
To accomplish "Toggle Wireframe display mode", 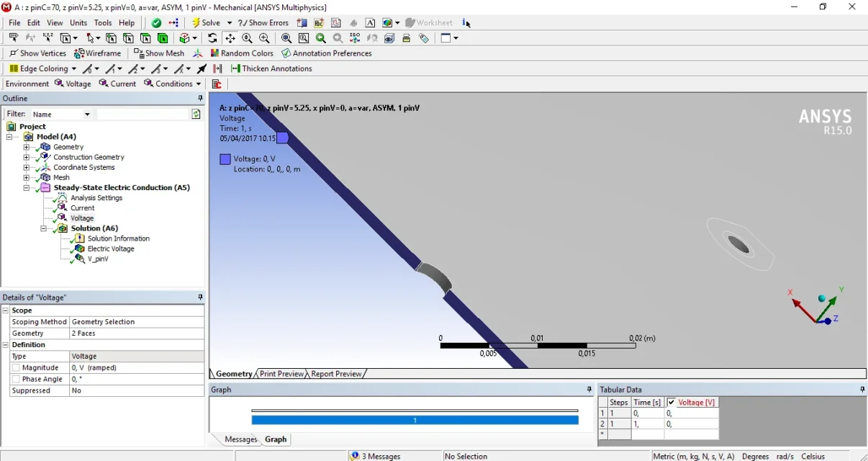I will coord(98,53).
